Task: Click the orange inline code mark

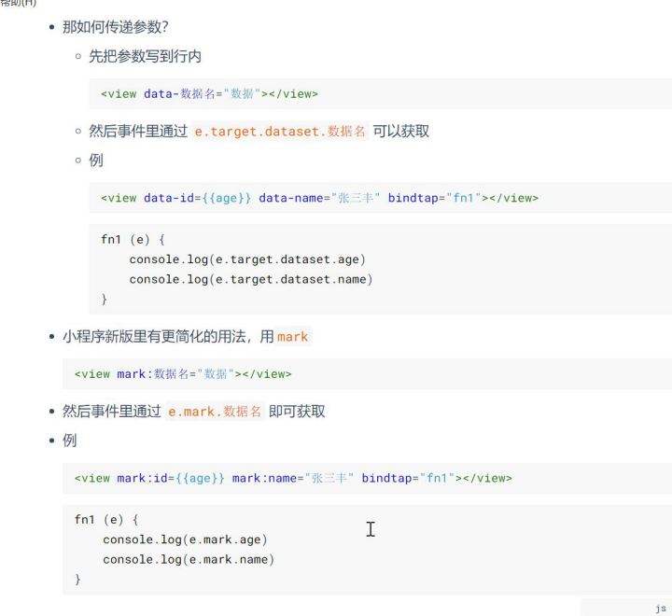Action: tap(292, 337)
